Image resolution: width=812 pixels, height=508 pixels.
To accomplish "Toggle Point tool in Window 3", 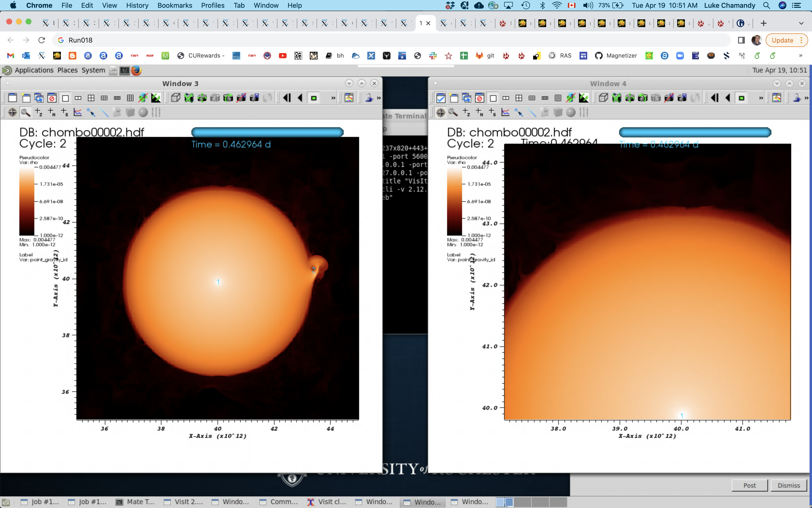I will 91,112.
